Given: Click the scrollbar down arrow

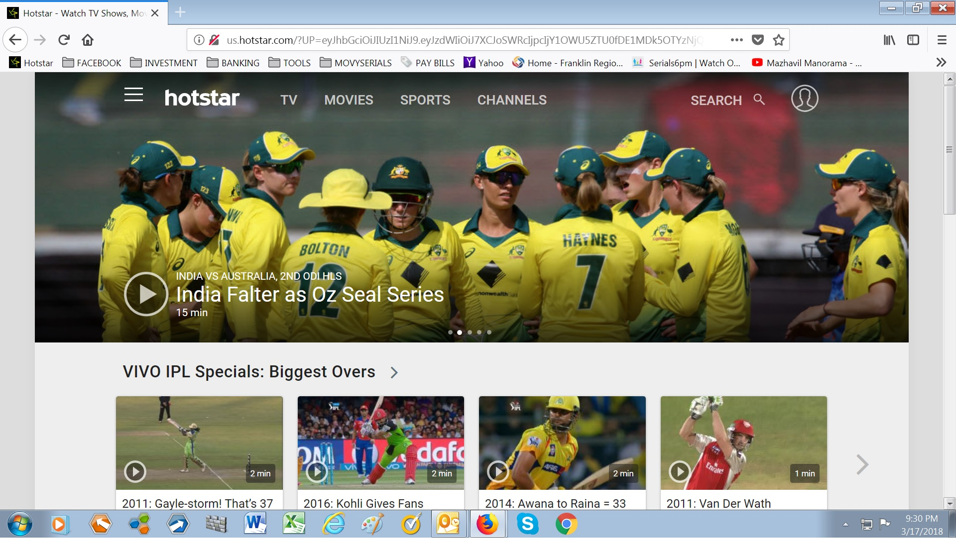Looking at the screenshot, I should pyautogui.click(x=949, y=503).
